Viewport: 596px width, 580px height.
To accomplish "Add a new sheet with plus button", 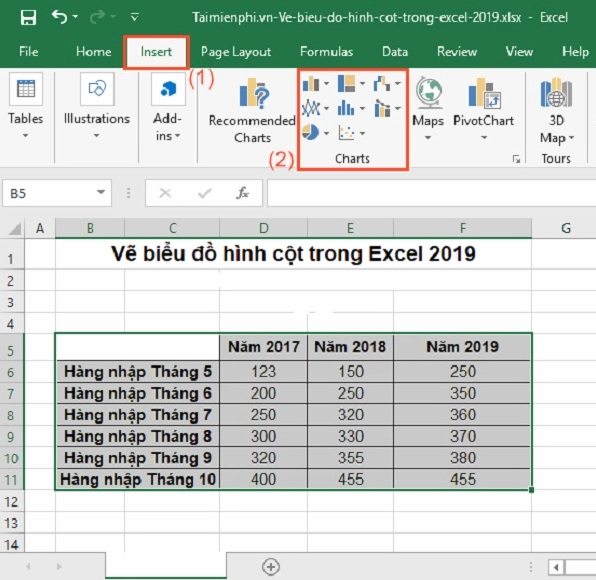I will 271,567.
